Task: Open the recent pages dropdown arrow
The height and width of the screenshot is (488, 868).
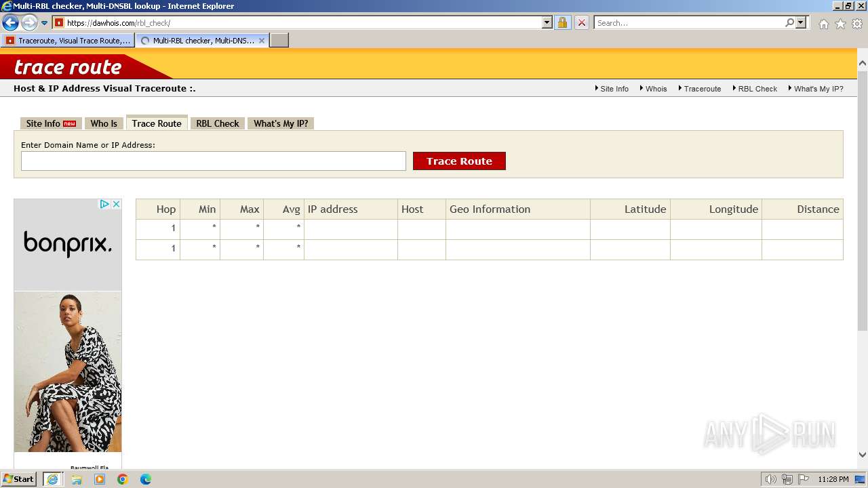Action: [45, 23]
